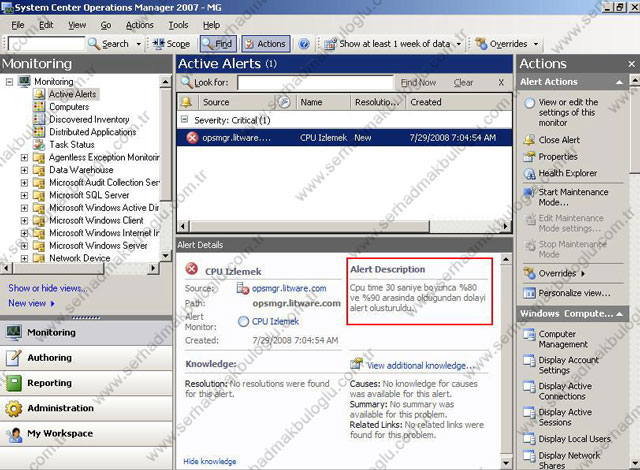Image resolution: width=640 pixels, height=470 pixels.
Task: Select the Computers view icon
Action: click(x=39, y=107)
